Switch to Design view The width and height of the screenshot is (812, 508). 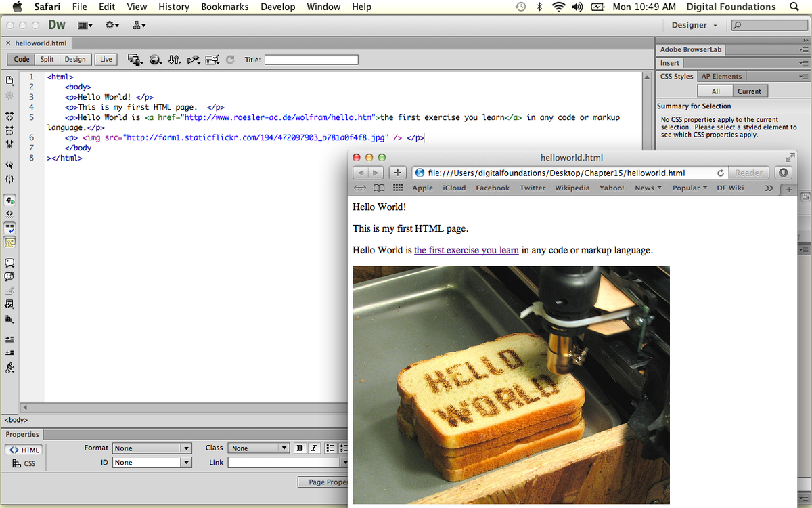click(x=75, y=60)
